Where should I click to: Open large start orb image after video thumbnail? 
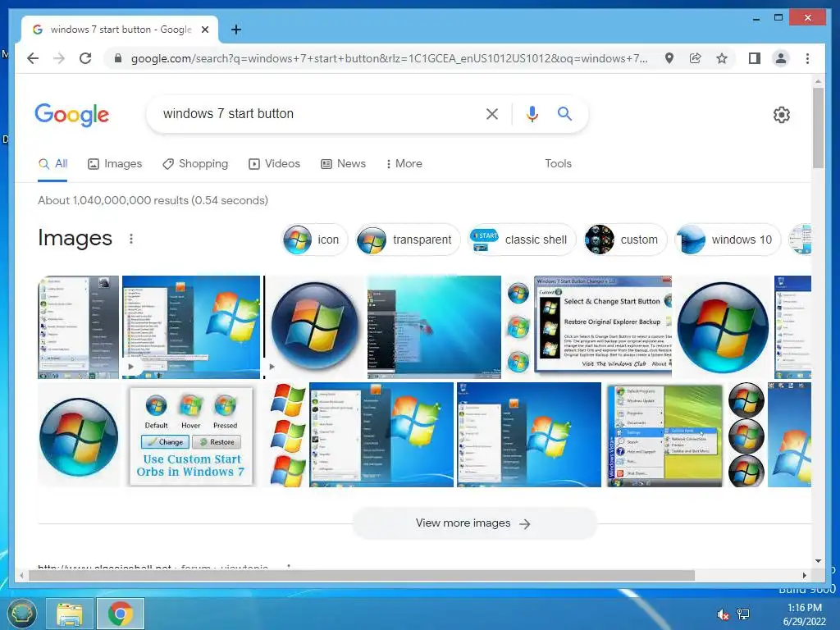pyautogui.click(x=315, y=326)
